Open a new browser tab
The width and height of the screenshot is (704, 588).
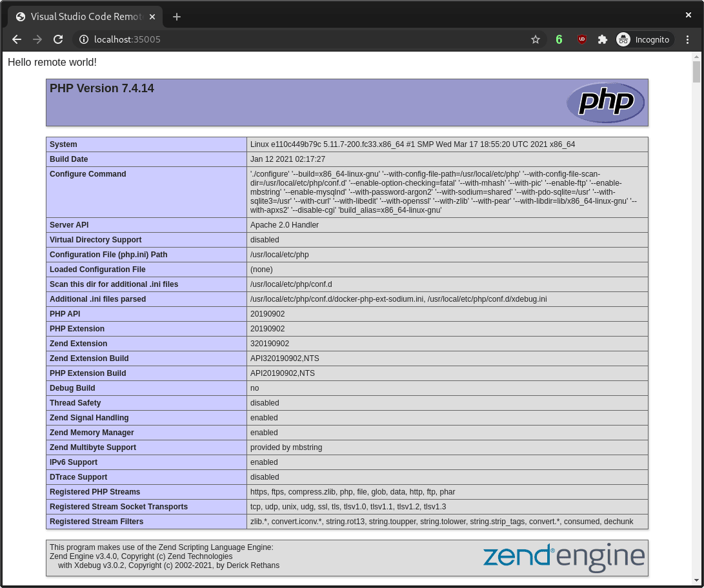[177, 16]
